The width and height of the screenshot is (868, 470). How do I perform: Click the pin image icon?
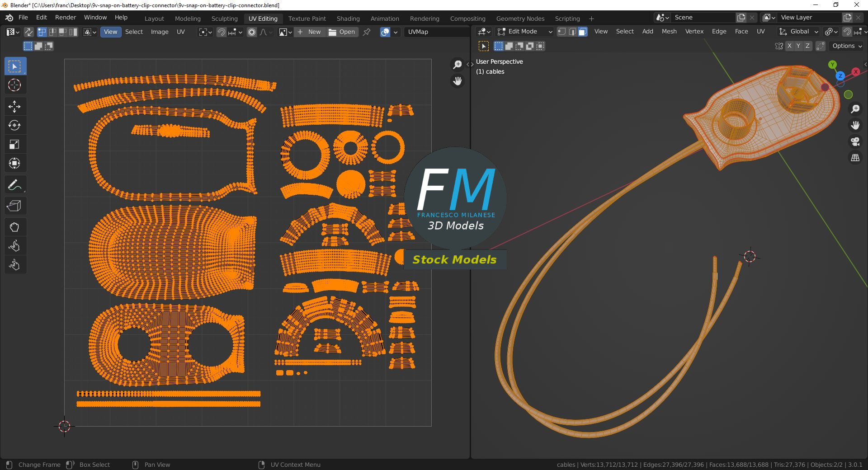[x=367, y=32]
